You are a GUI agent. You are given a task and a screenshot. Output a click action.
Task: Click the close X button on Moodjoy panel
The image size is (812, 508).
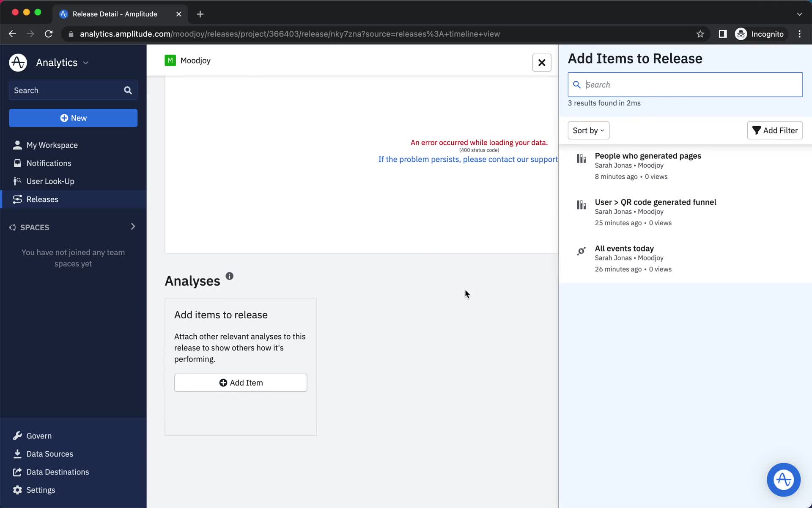click(x=541, y=63)
